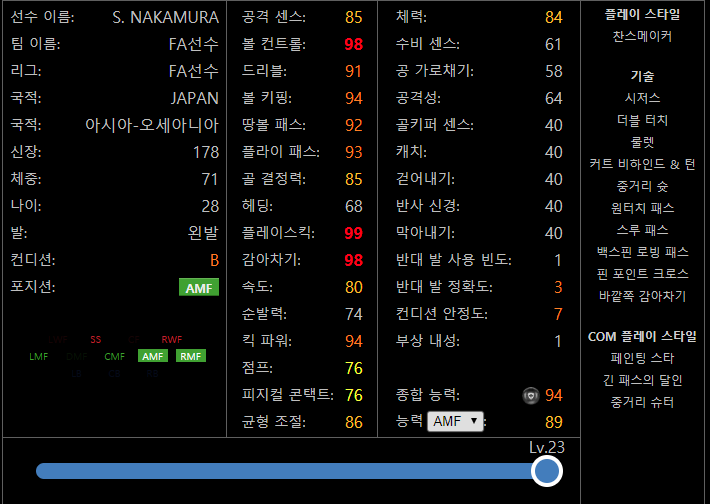
Task: Click the 바깥쪽 감아차기 skill
Action: click(x=642, y=296)
